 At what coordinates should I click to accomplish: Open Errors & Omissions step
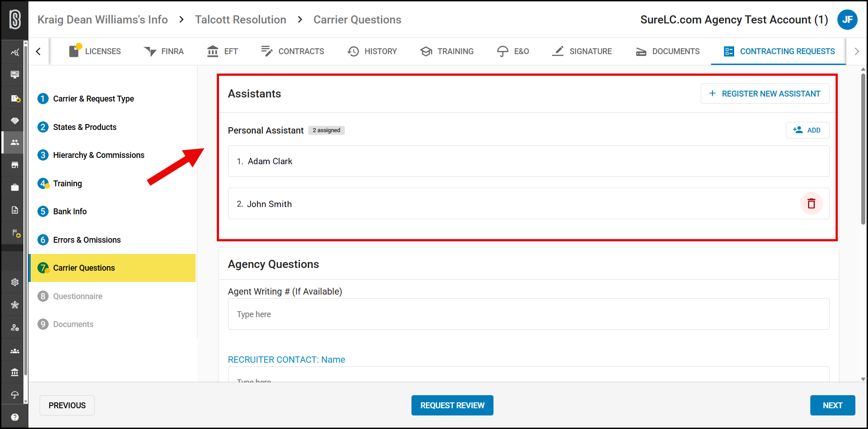coord(79,240)
